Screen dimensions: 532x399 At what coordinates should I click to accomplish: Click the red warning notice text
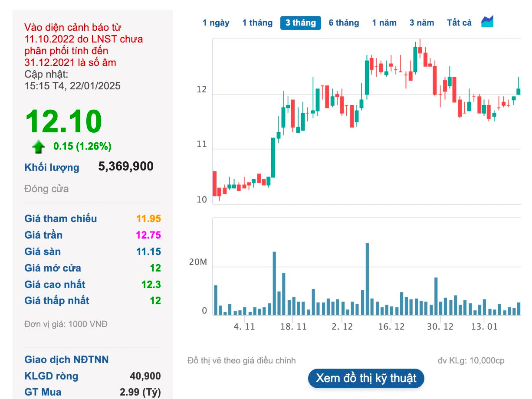click(83, 45)
